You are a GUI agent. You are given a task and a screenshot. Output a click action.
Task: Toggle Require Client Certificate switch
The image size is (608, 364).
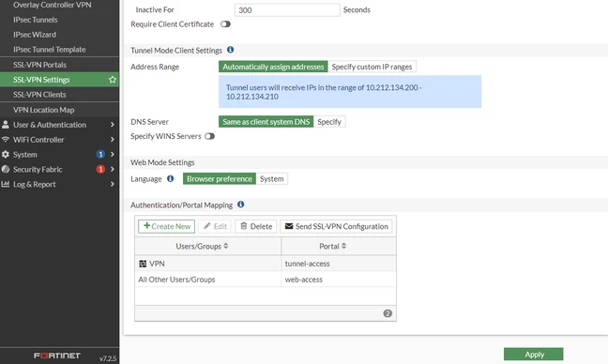[225, 24]
